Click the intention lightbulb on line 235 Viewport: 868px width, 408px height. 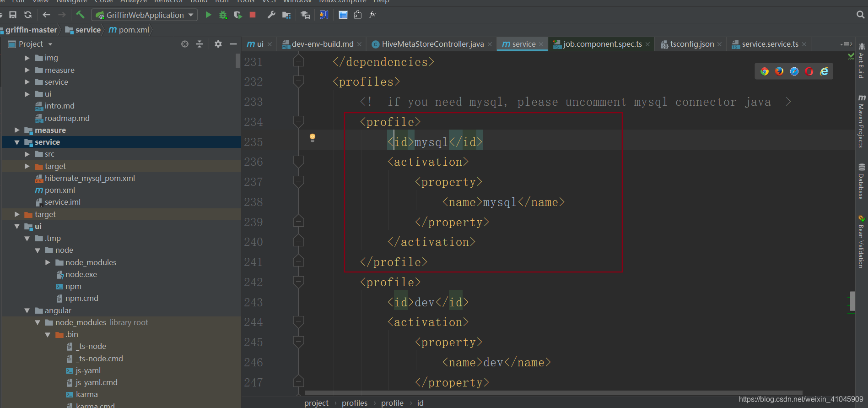pyautogui.click(x=313, y=137)
